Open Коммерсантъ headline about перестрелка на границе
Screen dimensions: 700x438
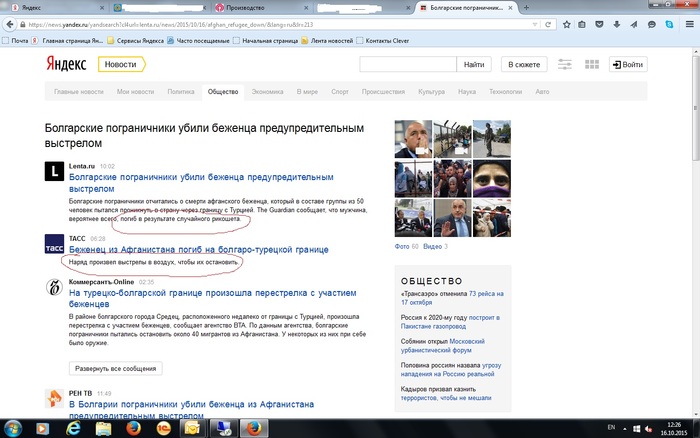click(x=212, y=298)
